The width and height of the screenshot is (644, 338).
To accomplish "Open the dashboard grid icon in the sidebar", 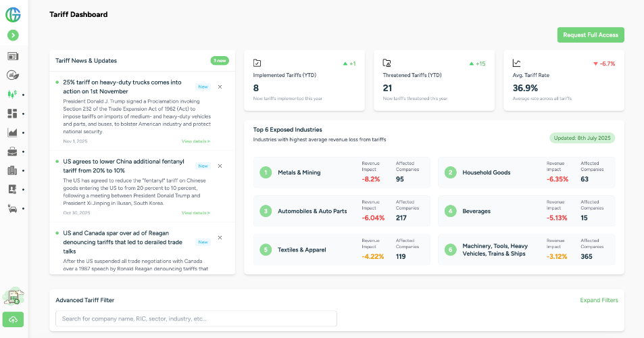I will [x=12, y=114].
